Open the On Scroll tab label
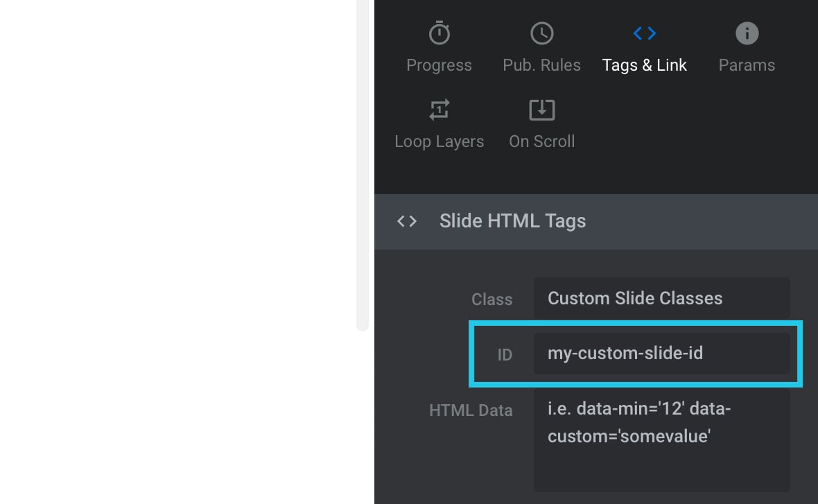The width and height of the screenshot is (818, 504). pyautogui.click(x=541, y=141)
